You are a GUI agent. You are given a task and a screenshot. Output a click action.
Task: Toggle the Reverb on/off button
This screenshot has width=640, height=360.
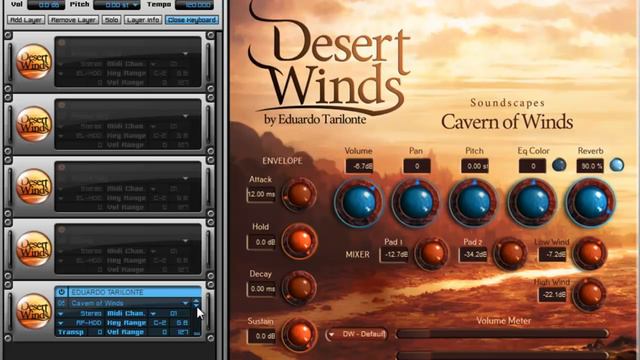616,165
